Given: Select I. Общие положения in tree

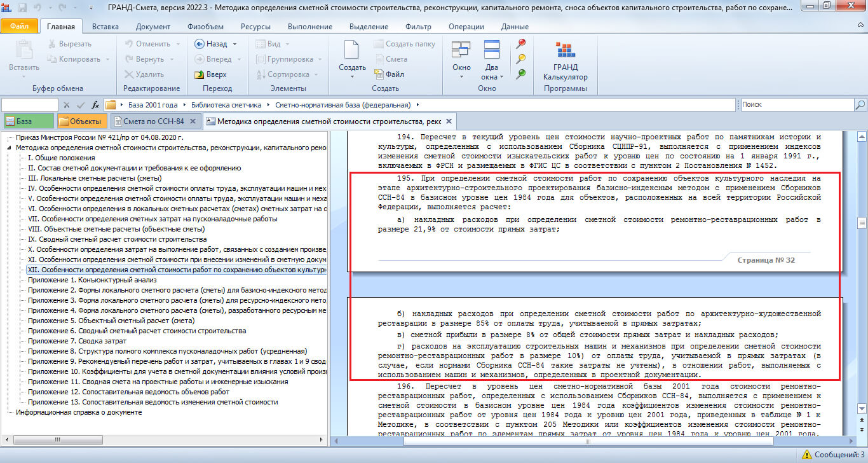Looking at the screenshot, I should (62, 158).
